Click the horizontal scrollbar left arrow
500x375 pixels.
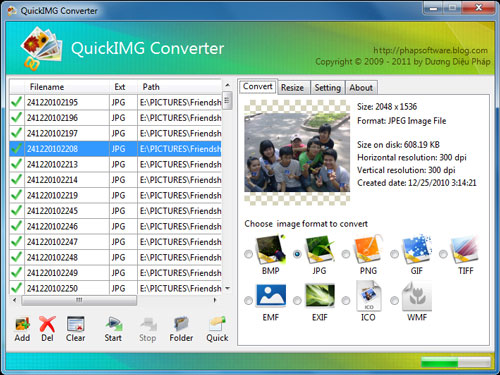click(14, 300)
